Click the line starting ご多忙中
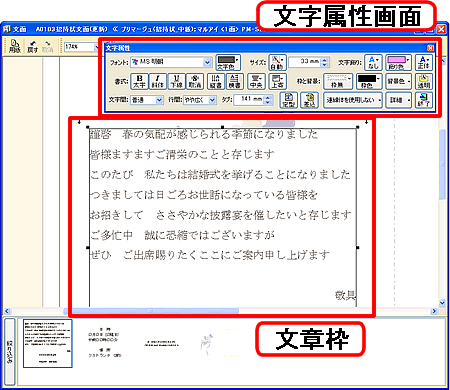 click(182, 235)
